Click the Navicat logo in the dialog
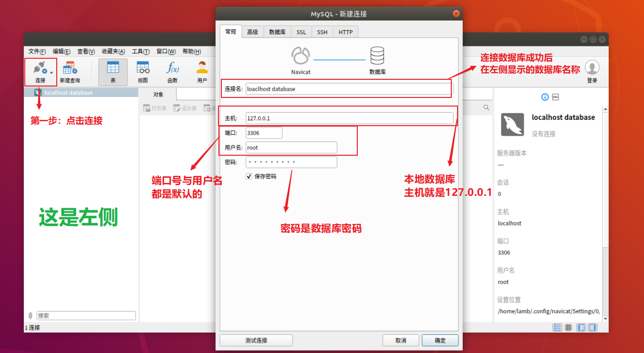 click(301, 56)
